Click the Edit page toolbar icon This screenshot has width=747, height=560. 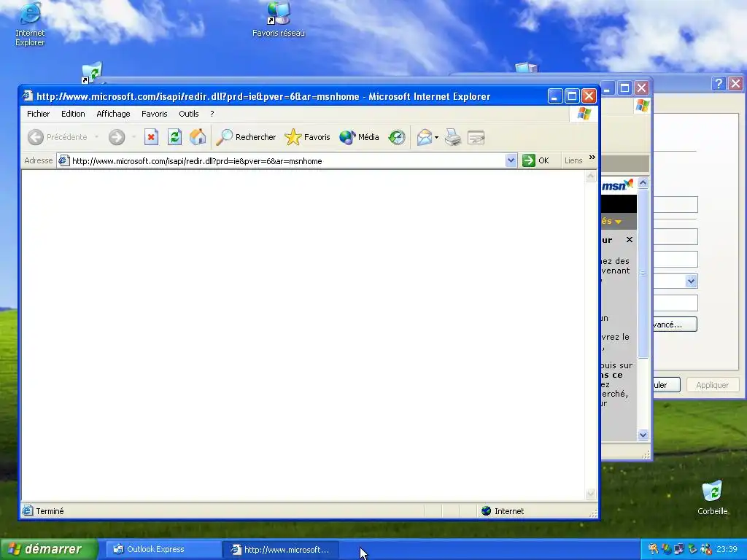coord(476,137)
